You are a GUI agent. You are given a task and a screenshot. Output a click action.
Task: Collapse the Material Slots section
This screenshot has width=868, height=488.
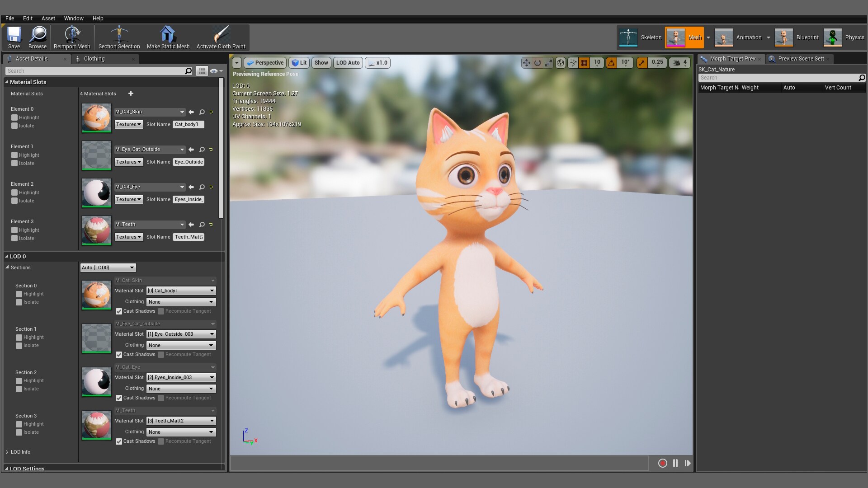[x=7, y=82]
